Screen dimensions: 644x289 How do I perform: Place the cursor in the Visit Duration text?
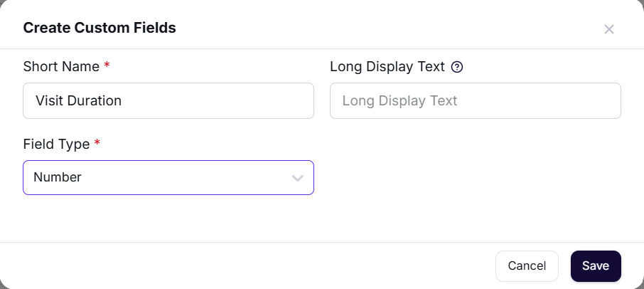78,100
